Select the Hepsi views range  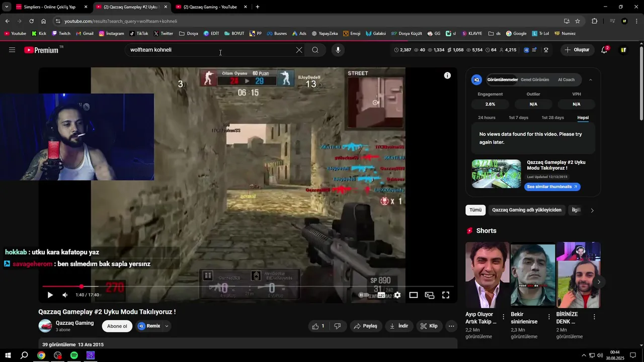point(583,118)
